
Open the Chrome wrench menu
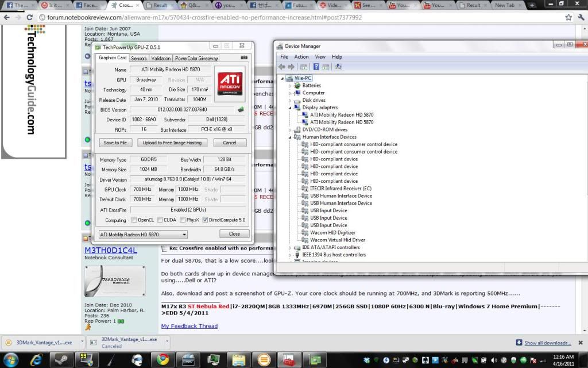(581, 17)
